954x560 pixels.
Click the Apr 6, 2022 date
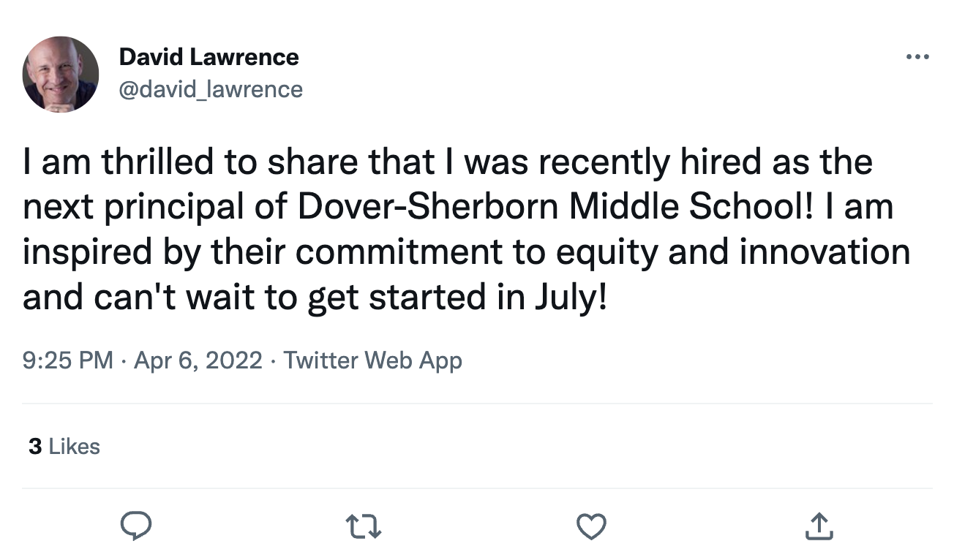click(x=198, y=360)
